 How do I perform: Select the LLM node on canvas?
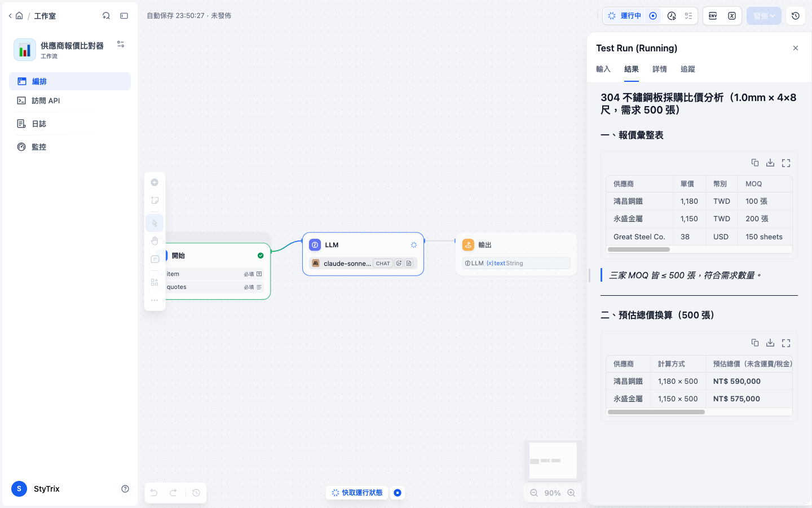tap(363, 254)
